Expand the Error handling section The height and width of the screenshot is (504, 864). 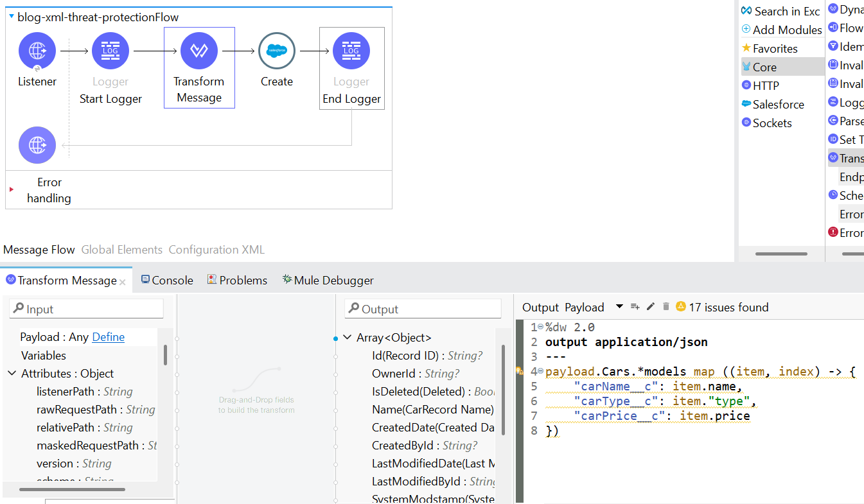[x=12, y=189]
